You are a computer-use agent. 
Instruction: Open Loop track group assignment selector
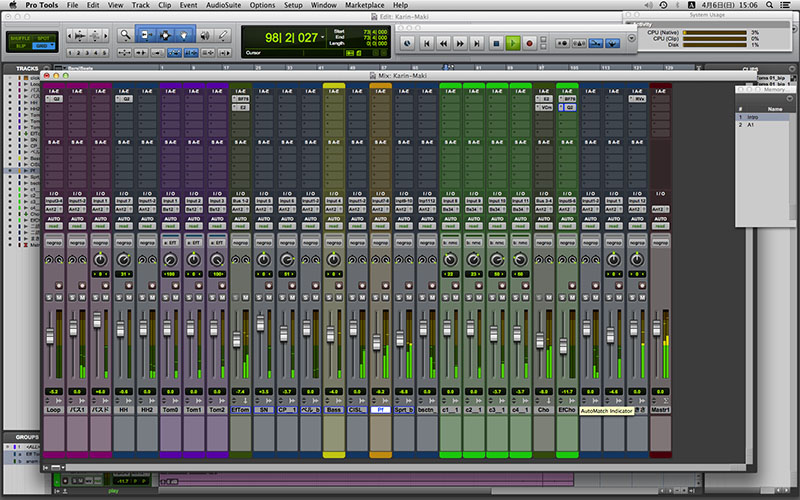click(54, 243)
